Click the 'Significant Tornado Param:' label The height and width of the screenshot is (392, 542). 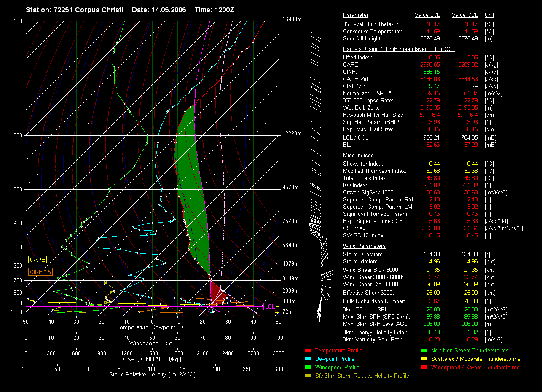click(x=376, y=214)
